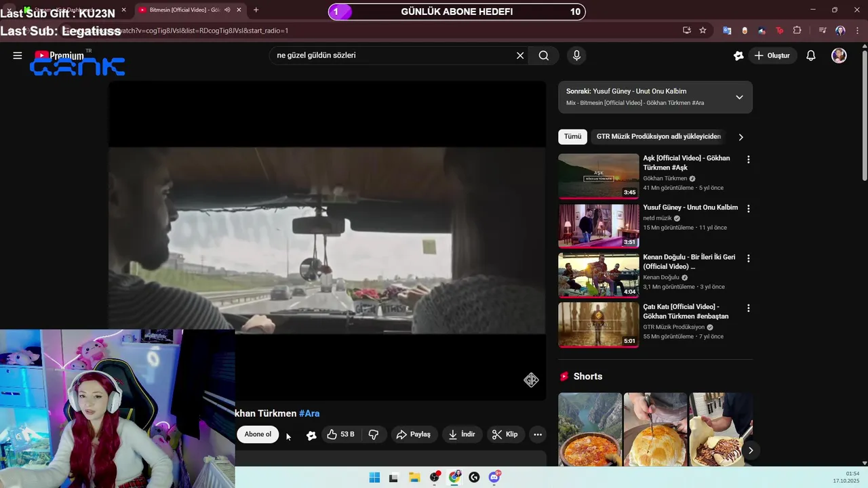Open Gökhan Türkmen channel under Aşk video

665,178
